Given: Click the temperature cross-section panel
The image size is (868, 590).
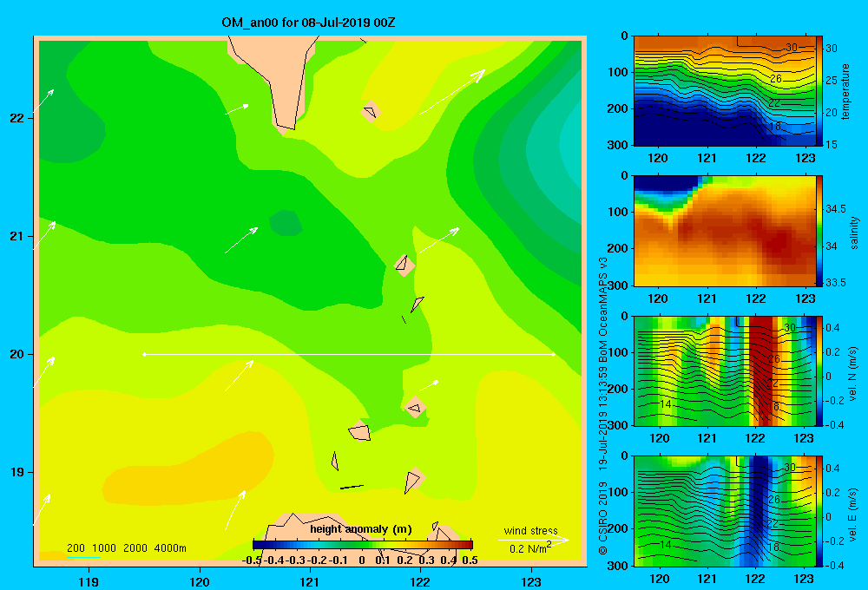Looking at the screenshot, I should (724, 91).
